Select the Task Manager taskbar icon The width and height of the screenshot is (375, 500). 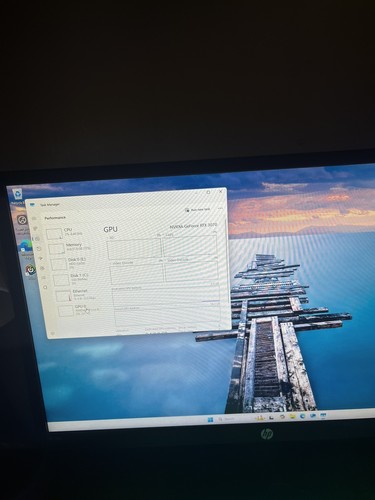pyautogui.click(x=323, y=415)
